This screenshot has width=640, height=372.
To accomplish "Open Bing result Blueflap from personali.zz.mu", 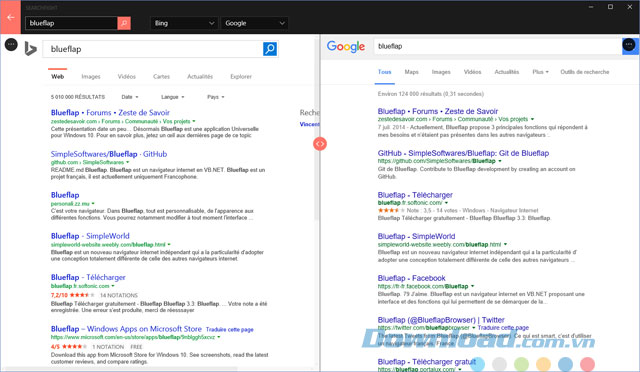I will (65, 195).
